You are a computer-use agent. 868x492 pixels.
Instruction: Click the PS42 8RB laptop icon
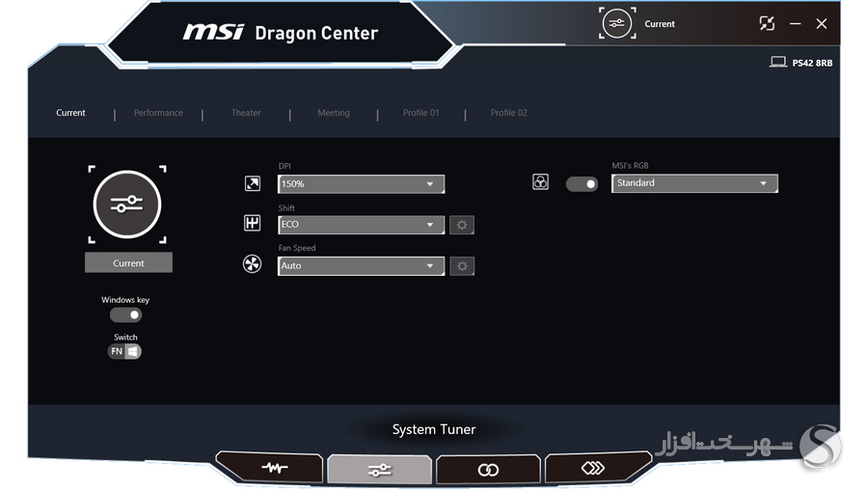(777, 62)
